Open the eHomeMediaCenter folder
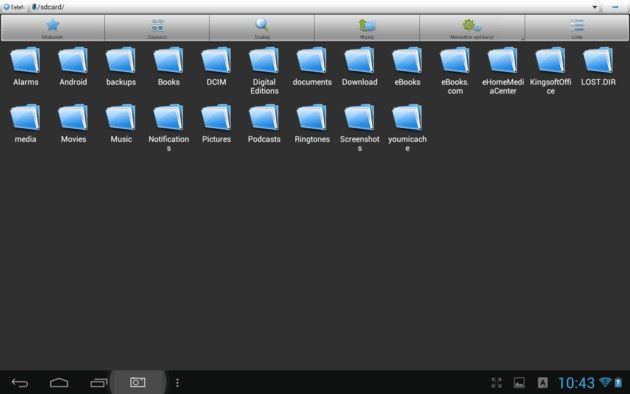 503,71
